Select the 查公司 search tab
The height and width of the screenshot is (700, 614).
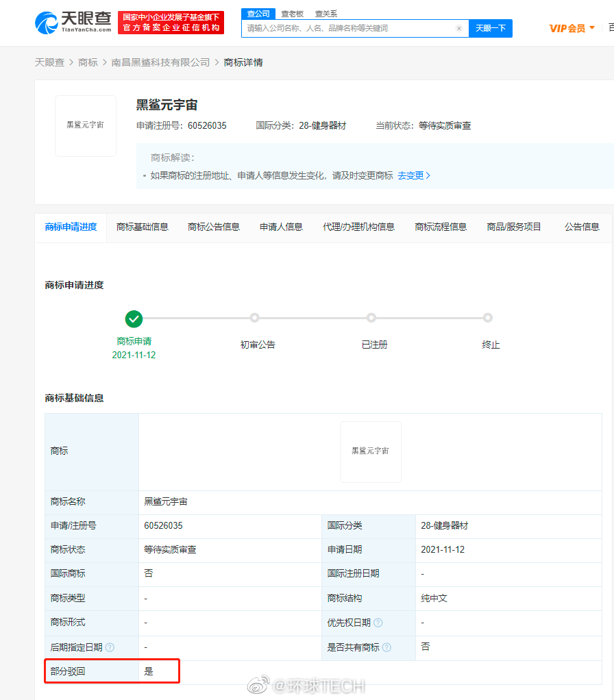point(258,14)
